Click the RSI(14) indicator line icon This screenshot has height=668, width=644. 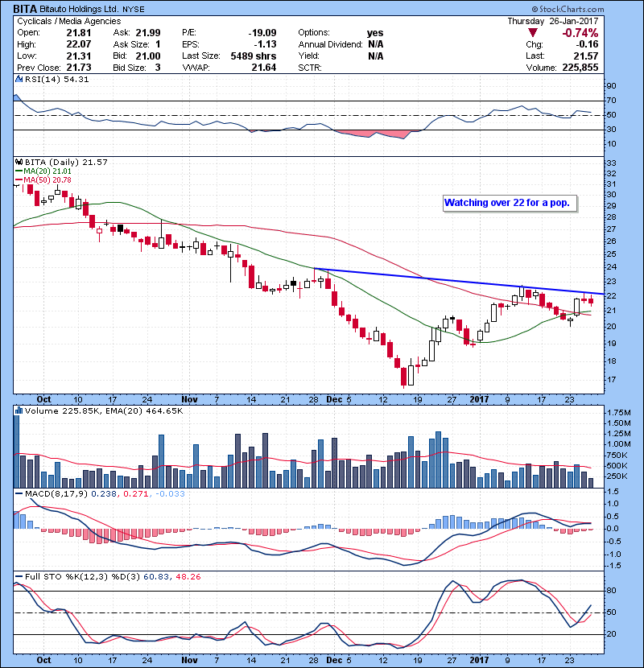click(19, 79)
